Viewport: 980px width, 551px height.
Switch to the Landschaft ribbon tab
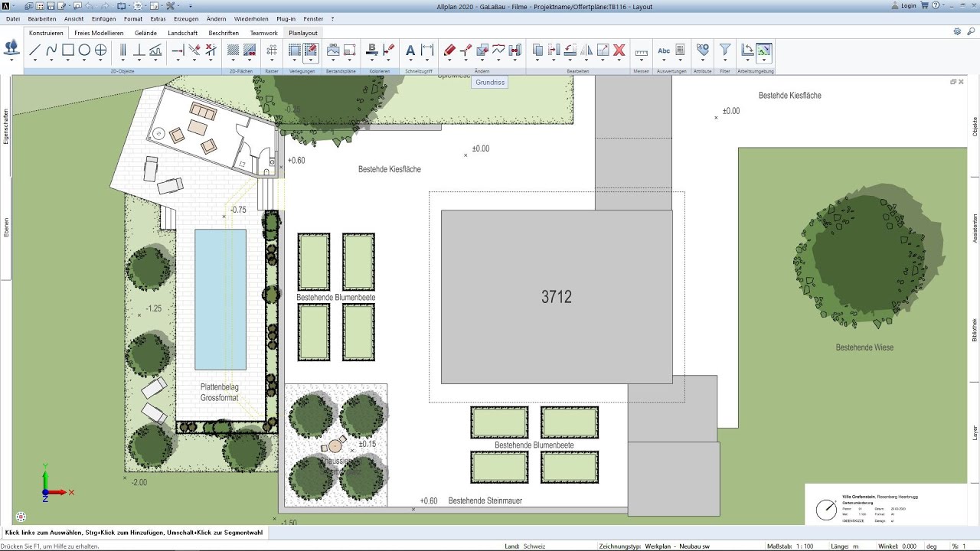point(182,33)
